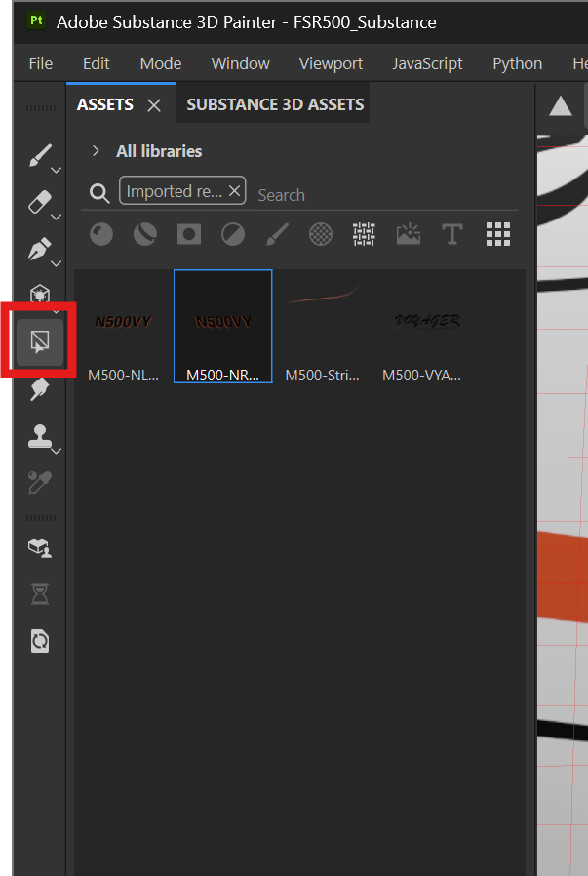Filter assets by Brushes

click(x=277, y=234)
